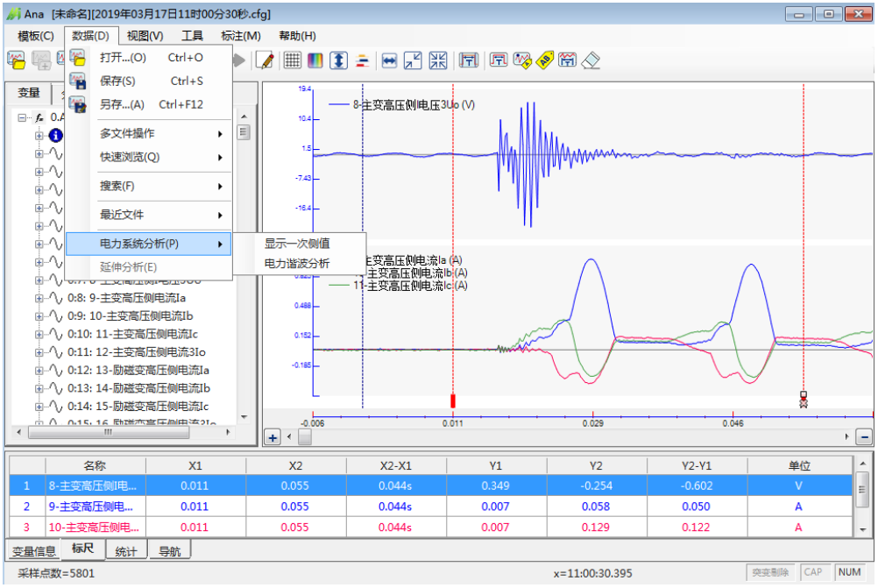This screenshot has height=588, width=878.
Task: Expand the 0:12 13-励磁变高压侧电流Ia node
Action: [39, 370]
